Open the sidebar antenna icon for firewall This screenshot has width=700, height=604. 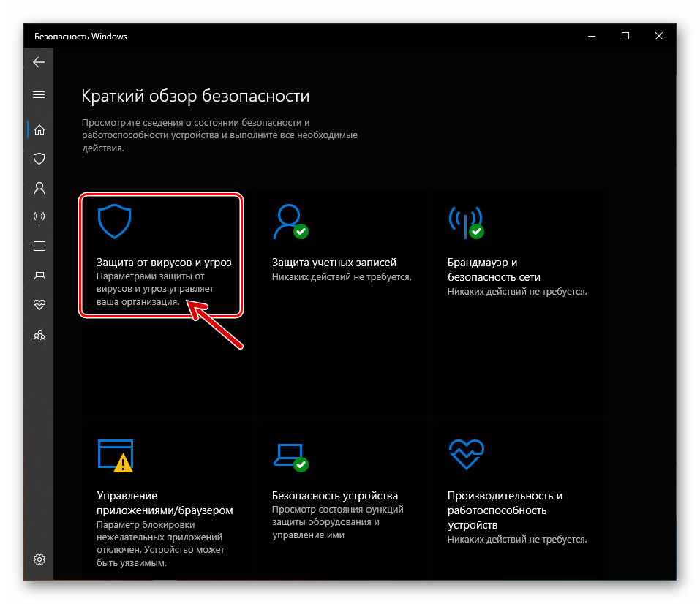click(39, 217)
